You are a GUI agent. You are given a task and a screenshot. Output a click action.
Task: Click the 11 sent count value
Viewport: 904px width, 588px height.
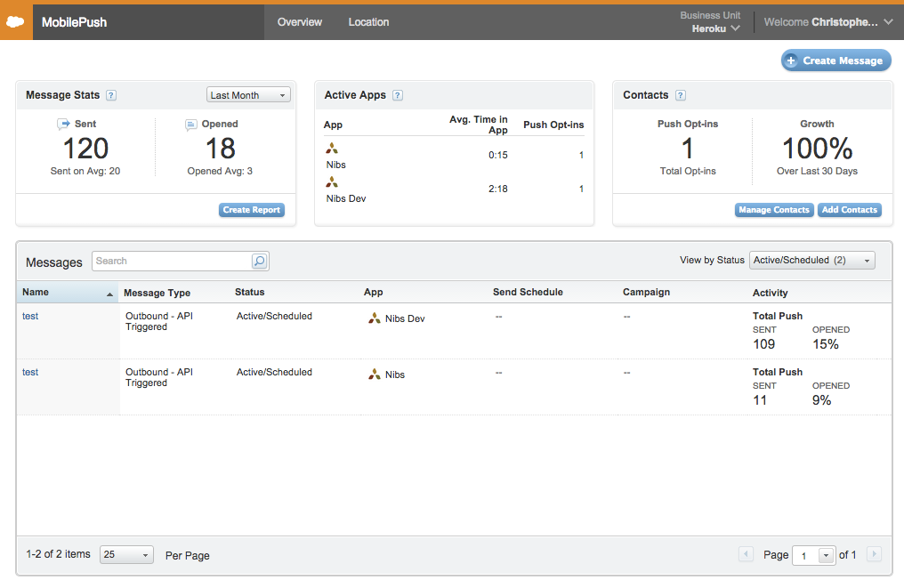pyautogui.click(x=760, y=400)
